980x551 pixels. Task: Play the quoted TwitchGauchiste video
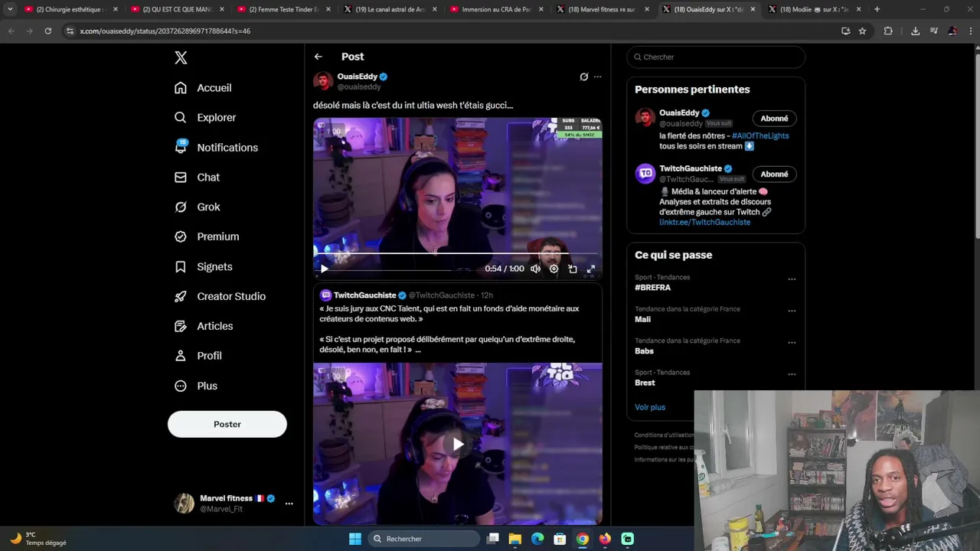click(x=458, y=444)
